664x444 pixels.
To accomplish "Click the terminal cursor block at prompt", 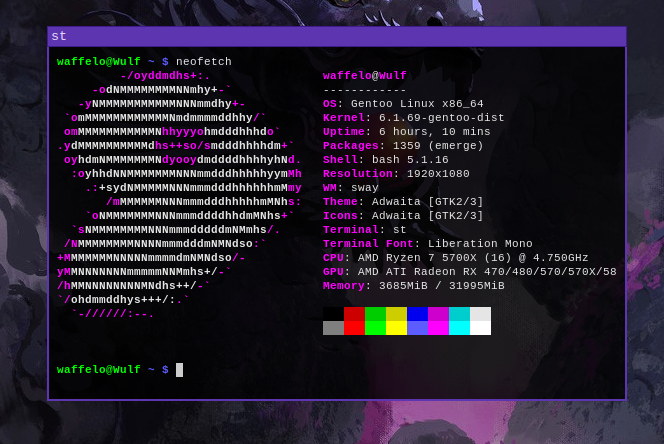I will click(180, 370).
